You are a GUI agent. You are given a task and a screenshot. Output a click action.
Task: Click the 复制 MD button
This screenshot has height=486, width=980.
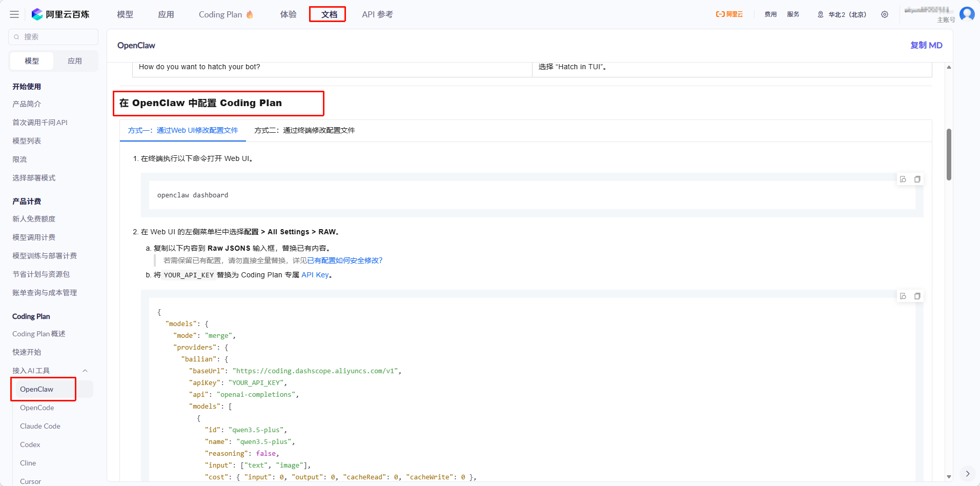click(x=926, y=45)
